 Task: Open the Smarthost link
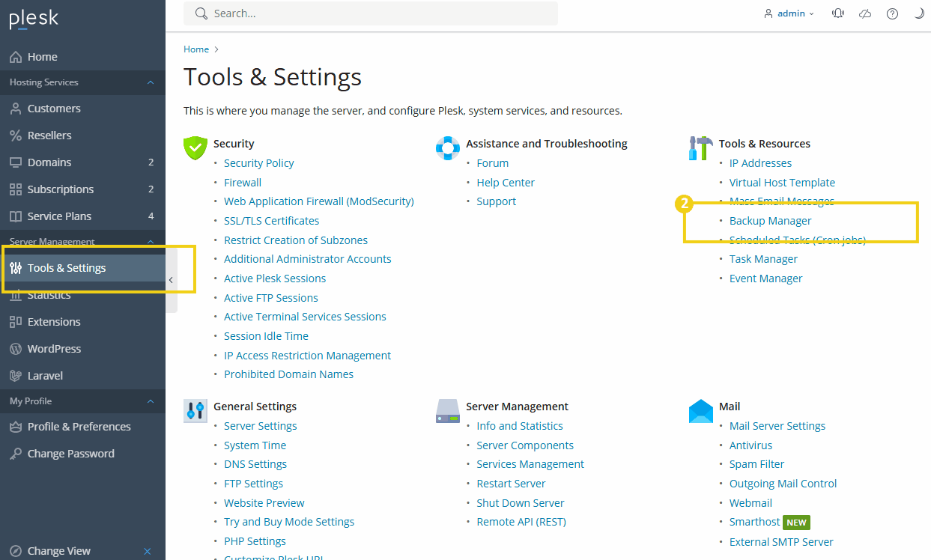point(754,522)
